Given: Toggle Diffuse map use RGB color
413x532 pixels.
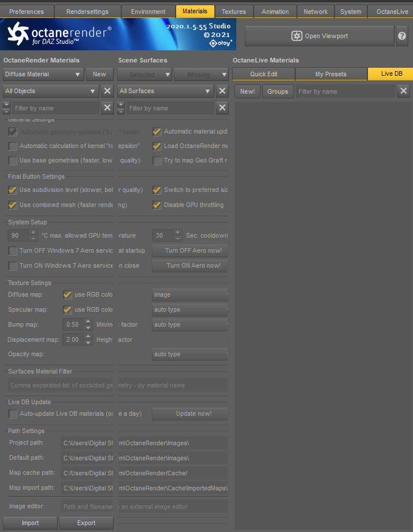Looking at the screenshot, I should coord(68,294).
